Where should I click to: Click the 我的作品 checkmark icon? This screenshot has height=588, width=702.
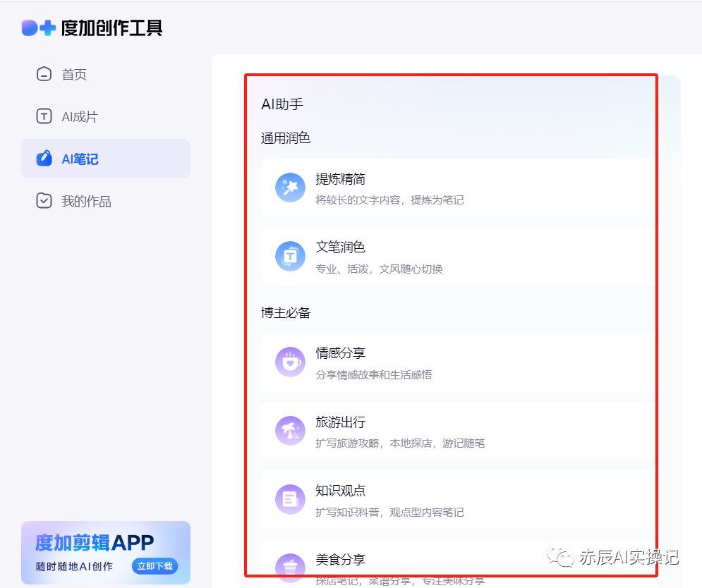[44, 201]
